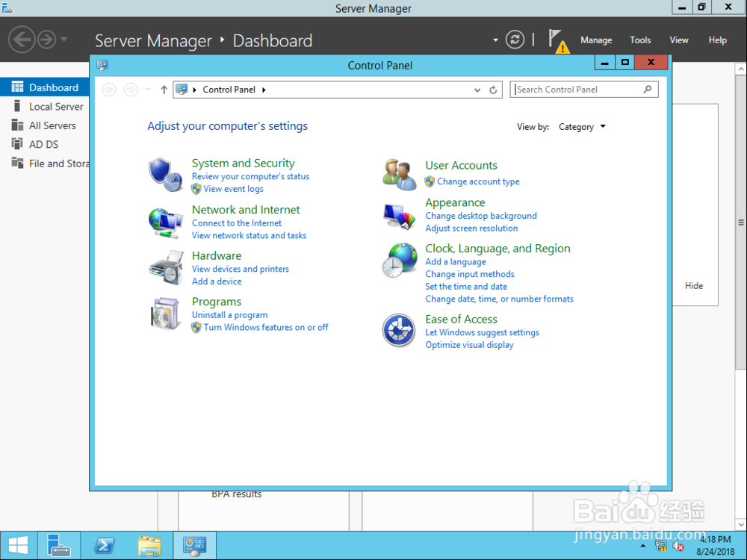Select Dashboard in the Server Manager sidebar
This screenshot has height=560, width=747.
[x=45, y=87]
